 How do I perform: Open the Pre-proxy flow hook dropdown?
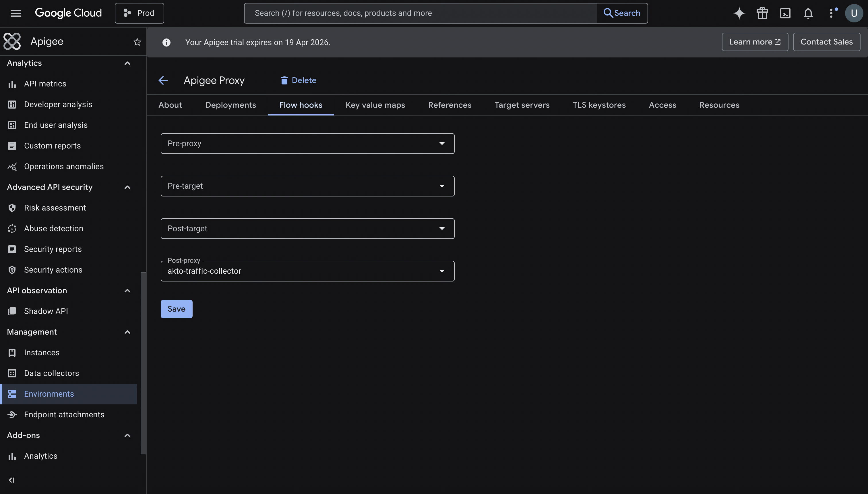(x=307, y=144)
